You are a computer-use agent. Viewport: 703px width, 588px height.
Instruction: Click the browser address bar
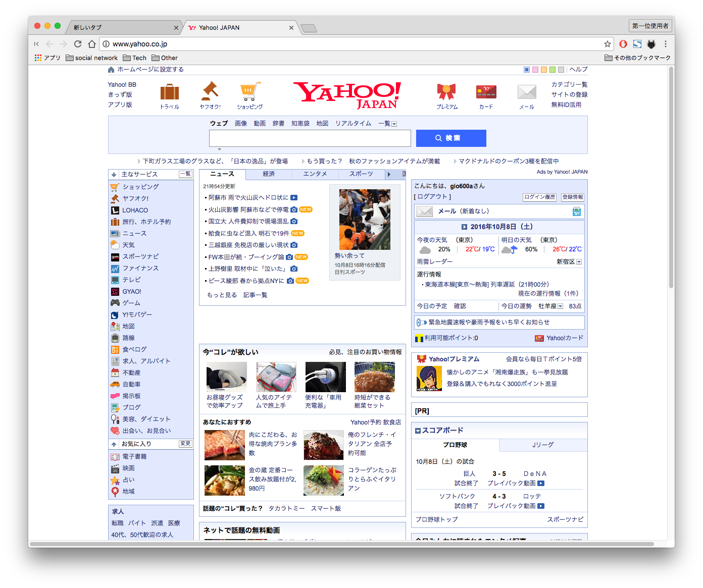pyautogui.click(x=356, y=44)
